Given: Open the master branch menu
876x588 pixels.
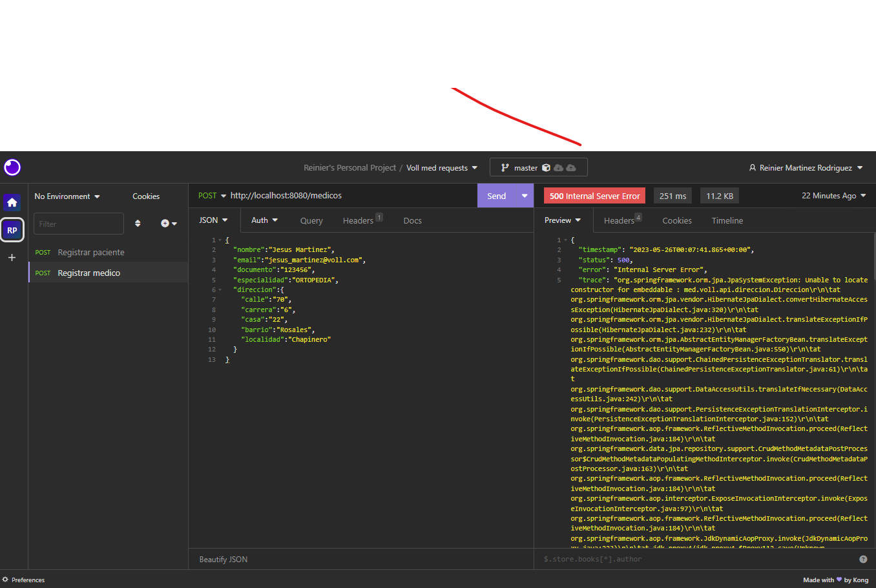Looking at the screenshot, I should pos(538,168).
